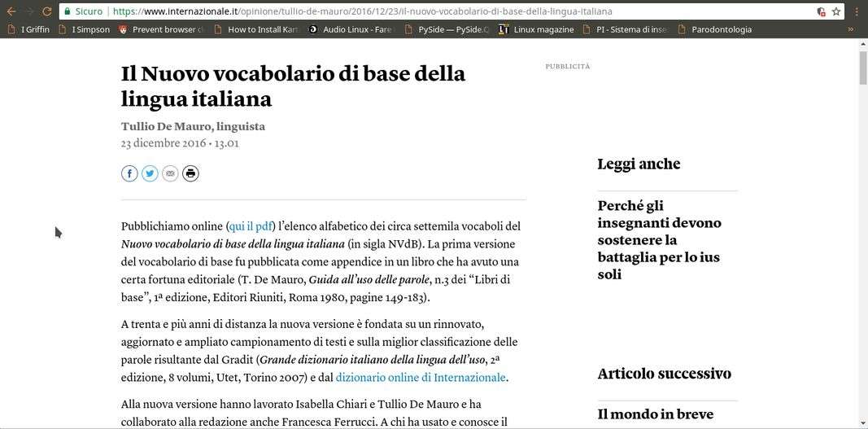868x429 pixels.
Task: Click author name Tullio De Mauro, linguista
Action: 193,126
